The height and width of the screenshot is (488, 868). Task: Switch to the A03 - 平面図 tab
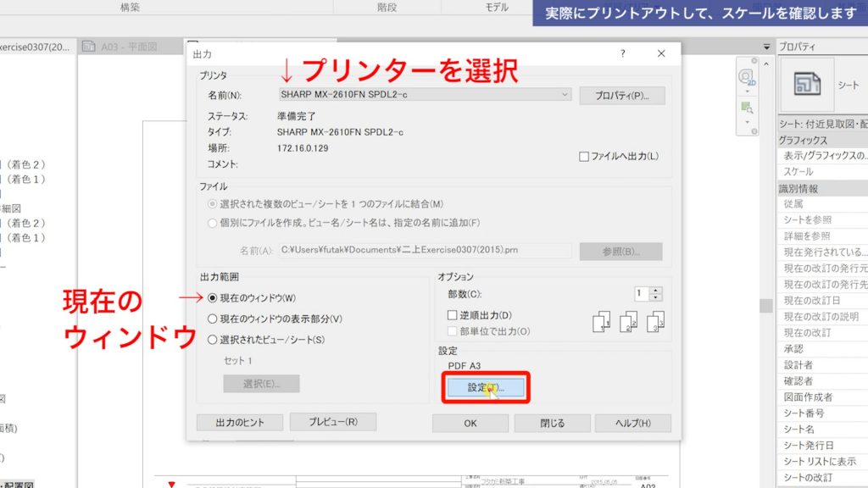click(127, 47)
